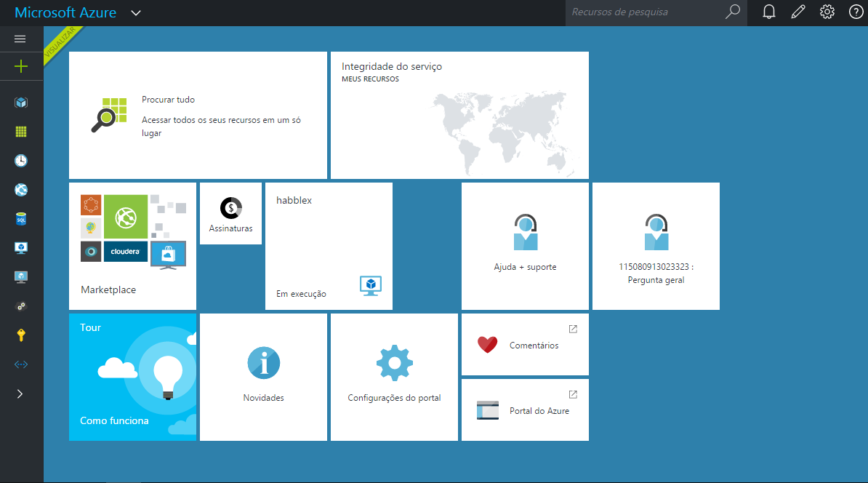Open Integridade do serviço tile title

(391, 66)
